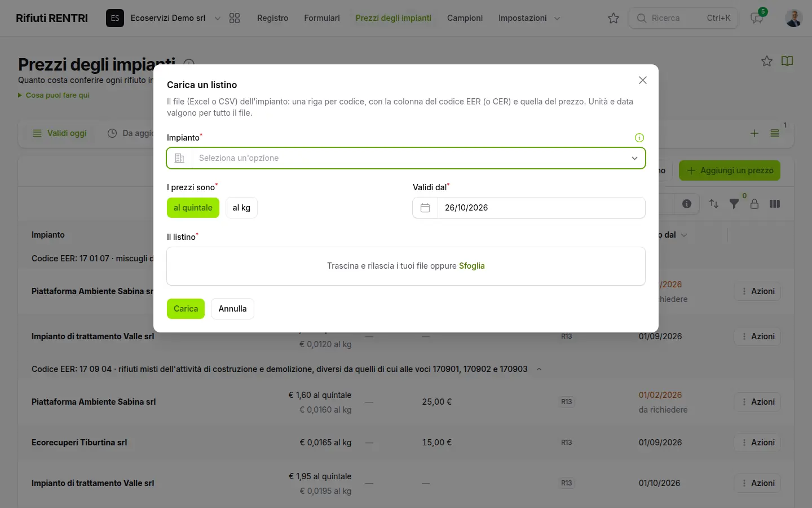Click the Prezzi degli impianti nav item

pyautogui.click(x=394, y=18)
